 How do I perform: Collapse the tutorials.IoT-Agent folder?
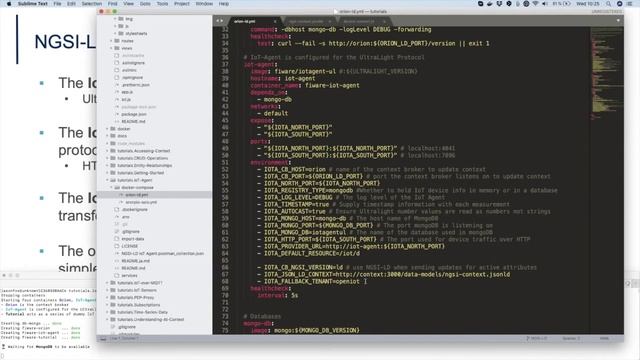coord(108,180)
